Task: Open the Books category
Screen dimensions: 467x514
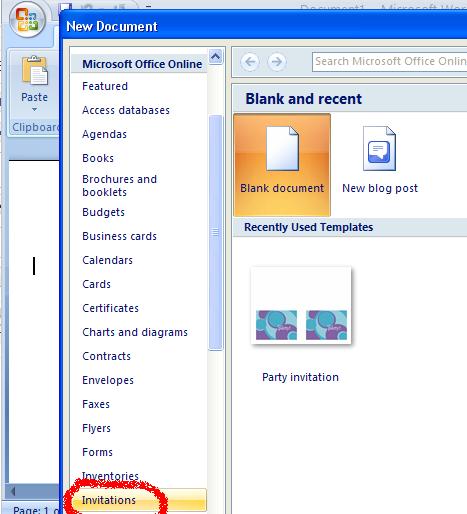Action: coord(98,158)
